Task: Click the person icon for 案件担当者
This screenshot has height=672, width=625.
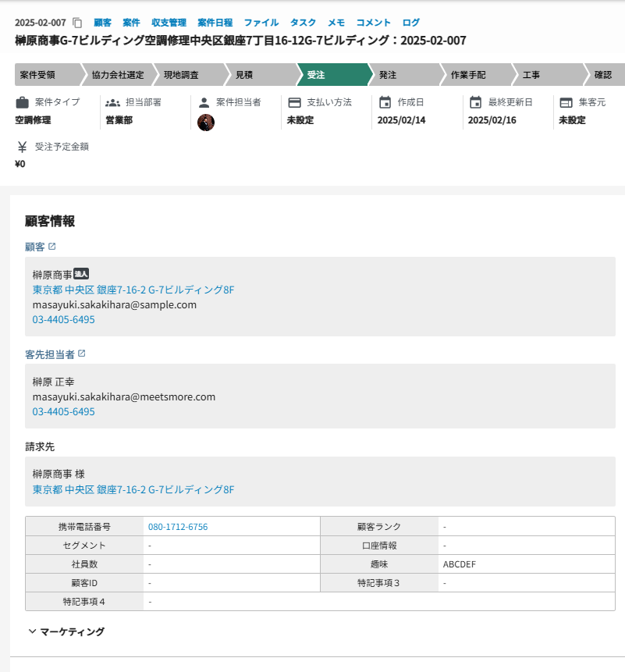Action: click(204, 103)
